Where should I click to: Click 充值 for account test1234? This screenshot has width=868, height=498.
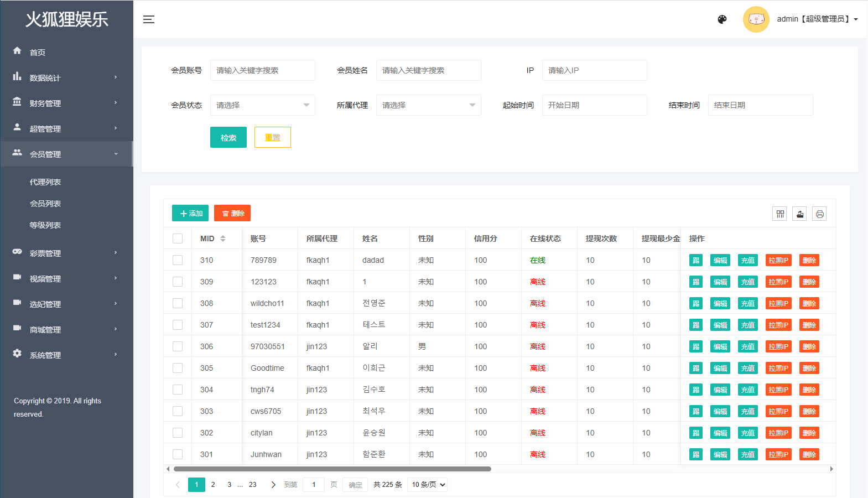point(748,325)
